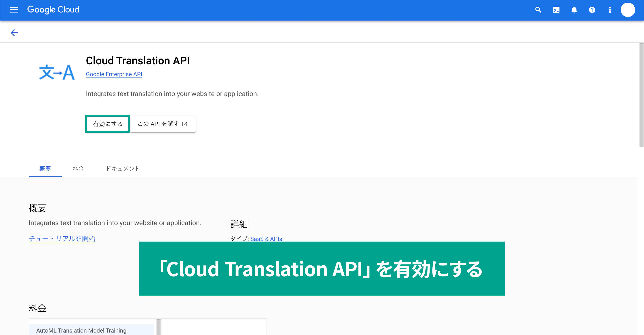644x335 pixels.
Task: Switch to the 概要 tab
Action: pos(45,169)
